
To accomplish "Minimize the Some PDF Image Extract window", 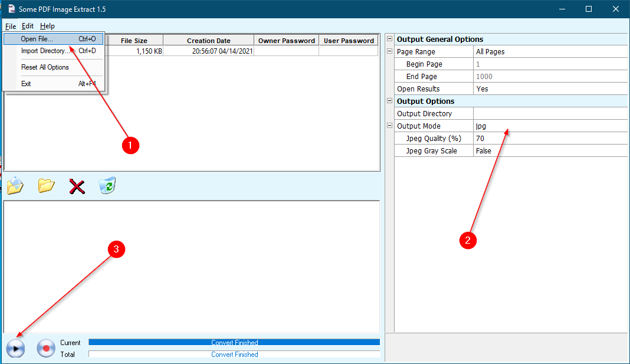I will click(x=562, y=9).
